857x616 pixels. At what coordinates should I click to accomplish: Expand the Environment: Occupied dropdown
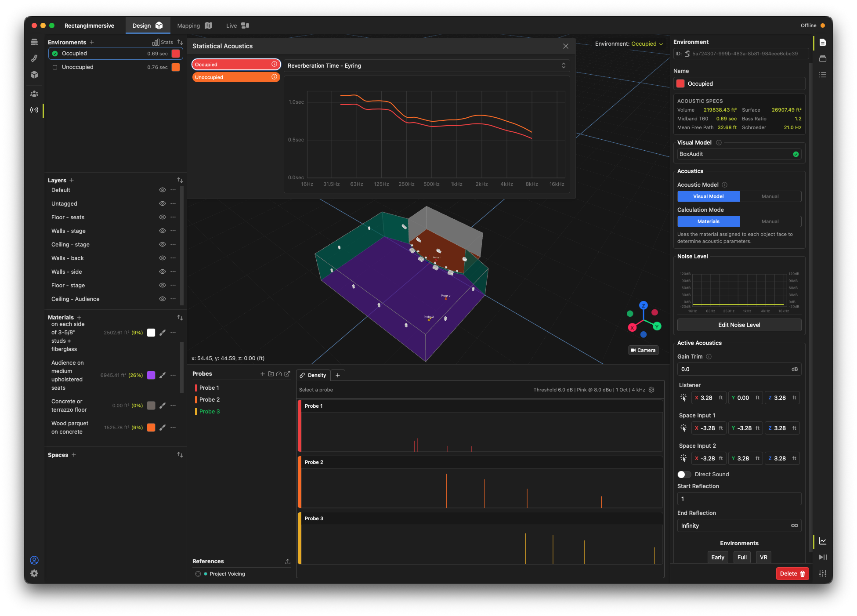coord(629,44)
